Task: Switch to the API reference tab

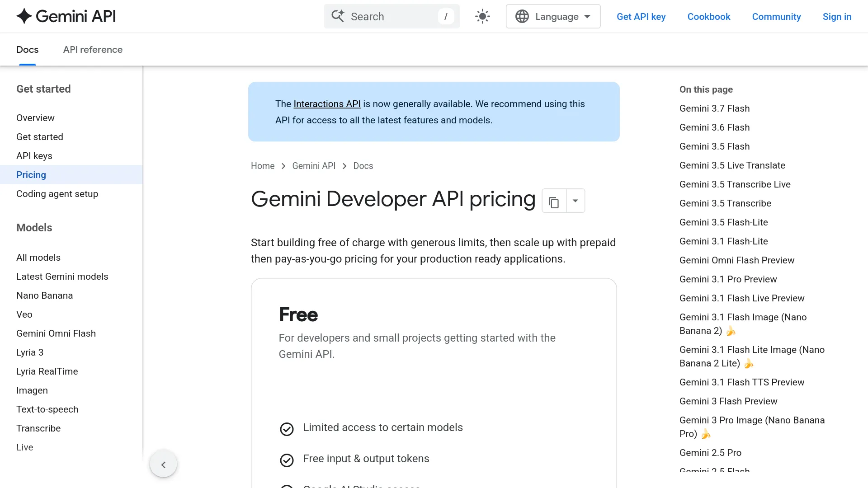Action: click(x=93, y=50)
